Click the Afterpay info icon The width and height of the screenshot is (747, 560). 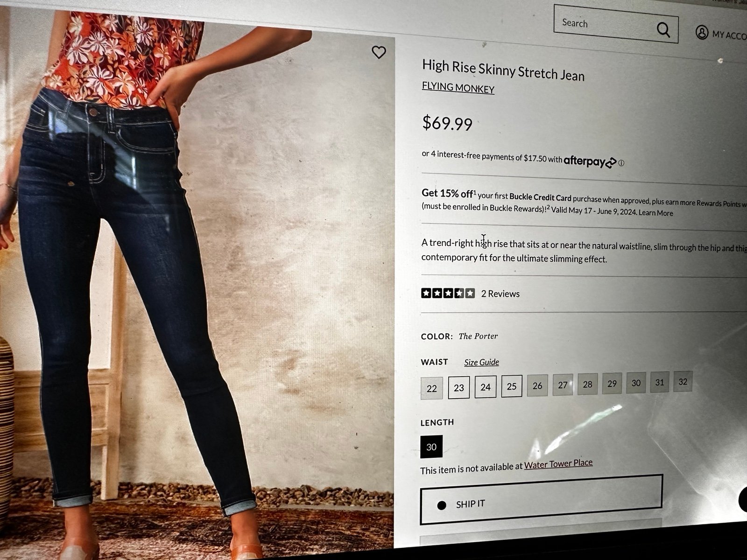click(x=621, y=163)
